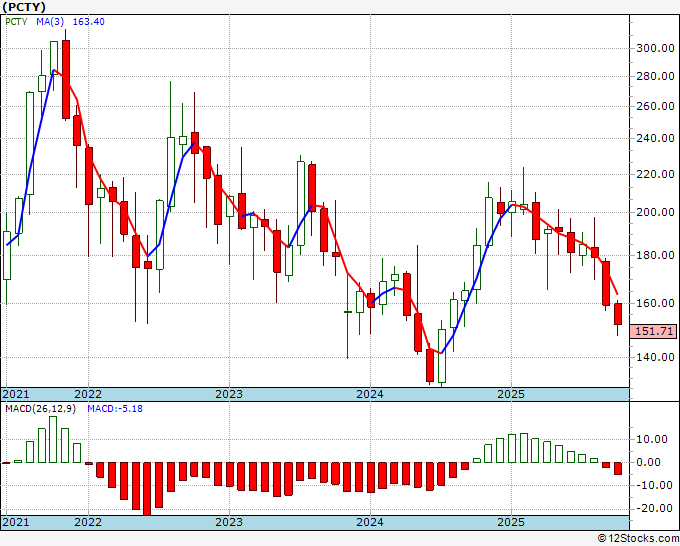Click the PCTY legend label
This screenshot has height=546, width=680.
coord(16,22)
